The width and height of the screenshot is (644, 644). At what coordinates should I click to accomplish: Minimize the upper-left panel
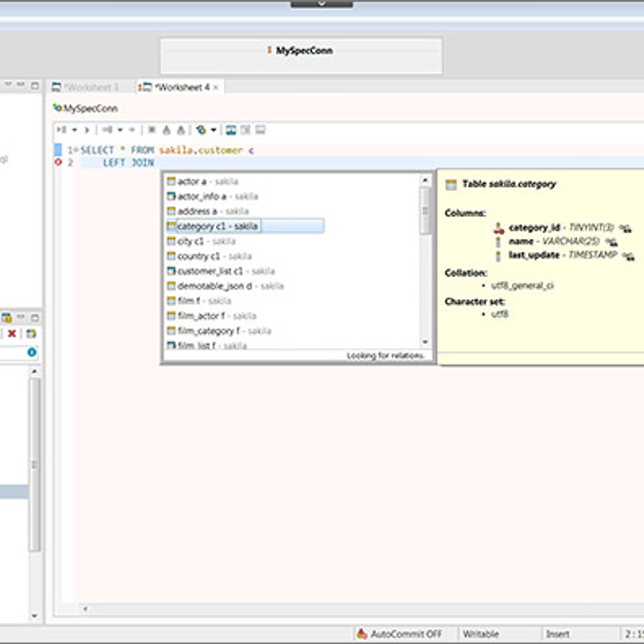[x=21, y=85]
